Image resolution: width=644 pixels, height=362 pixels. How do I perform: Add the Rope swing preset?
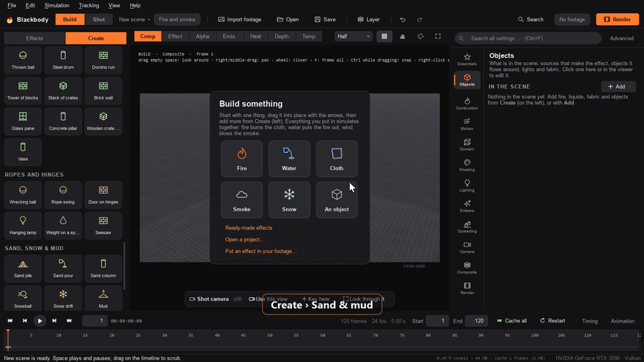pyautogui.click(x=63, y=195)
